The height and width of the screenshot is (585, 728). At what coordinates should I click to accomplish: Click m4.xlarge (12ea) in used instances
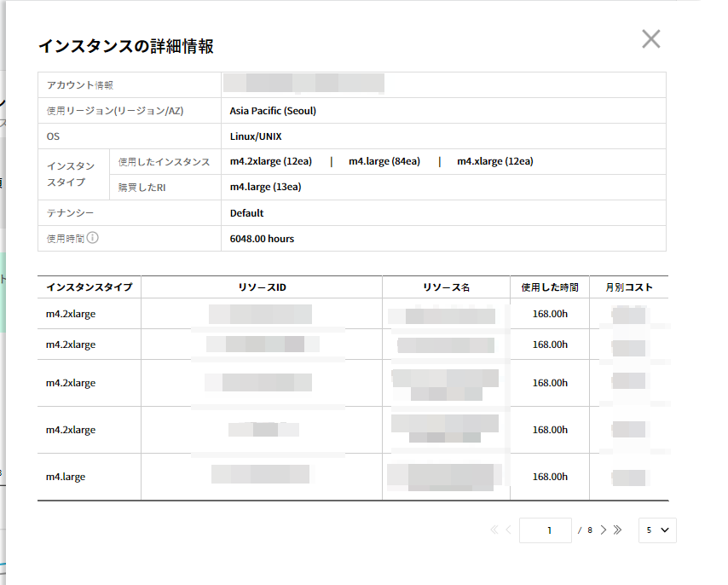tap(494, 161)
